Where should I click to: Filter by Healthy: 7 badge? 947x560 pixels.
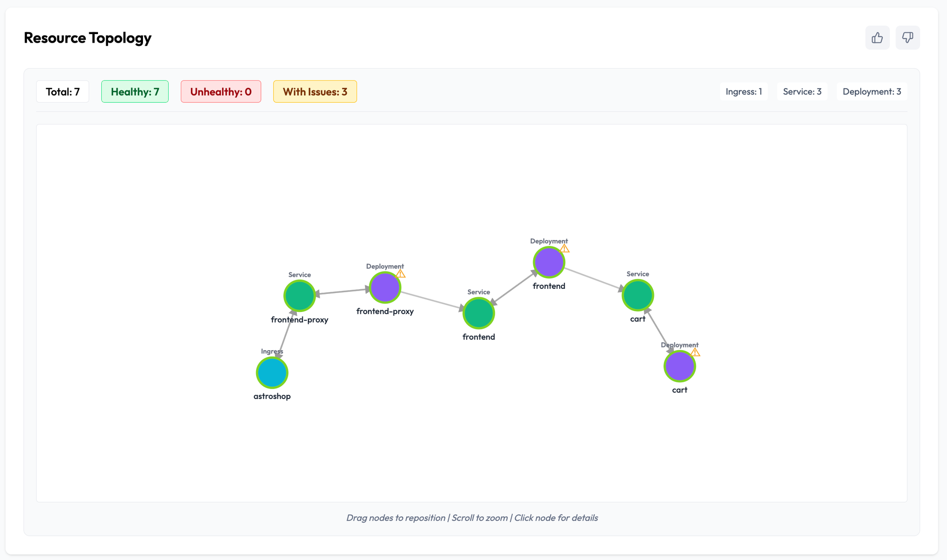[x=135, y=91]
